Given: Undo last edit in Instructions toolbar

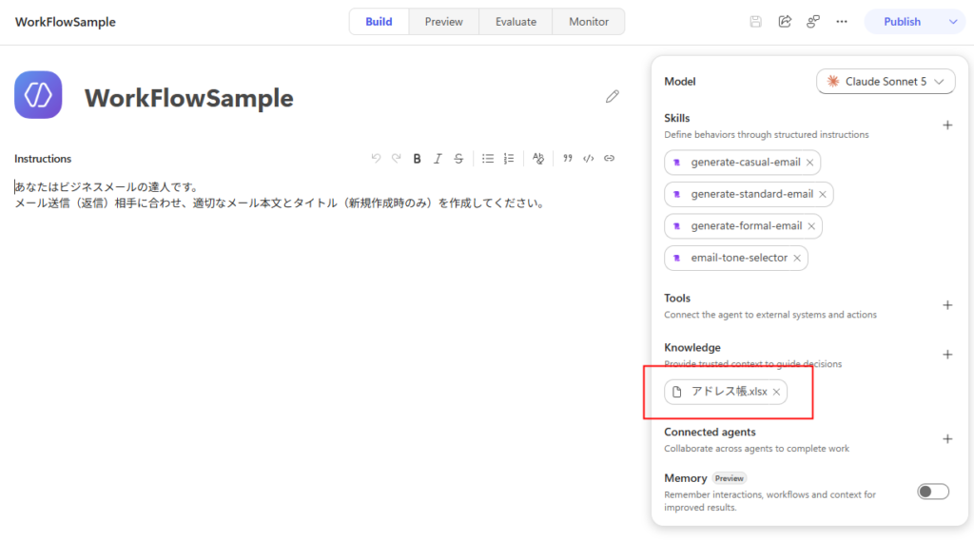Looking at the screenshot, I should coord(376,159).
